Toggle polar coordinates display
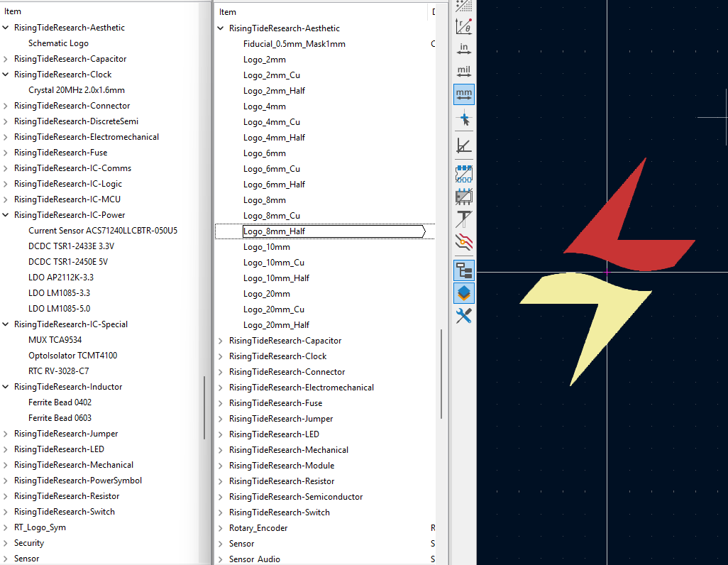Image resolution: width=728 pixels, height=565 pixels. coord(464,26)
